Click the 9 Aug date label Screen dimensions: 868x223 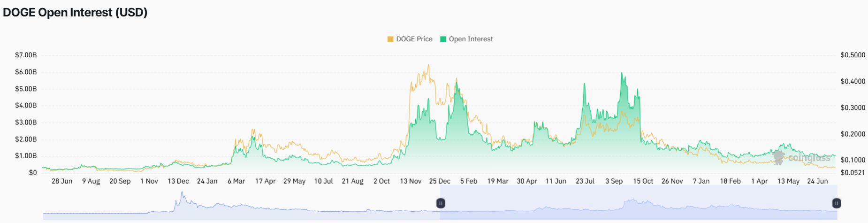pyautogui.click(x=91, y=181)
